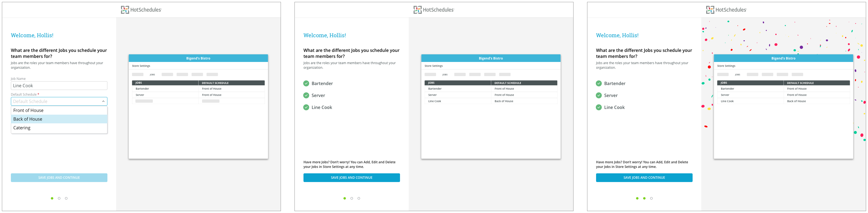The image size is (868, 213).
Task: Select the third step dot, middle mockup
Action: 358,198
